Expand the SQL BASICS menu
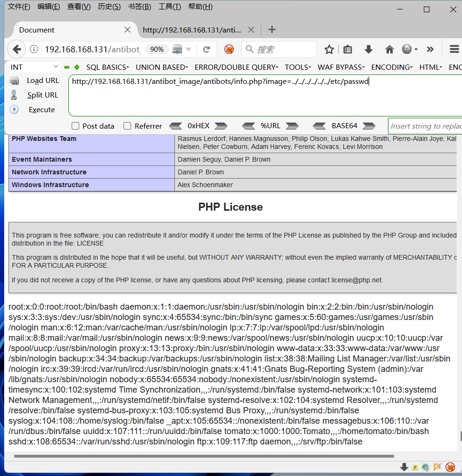This screenshot has height=476, width=462. 107,67
